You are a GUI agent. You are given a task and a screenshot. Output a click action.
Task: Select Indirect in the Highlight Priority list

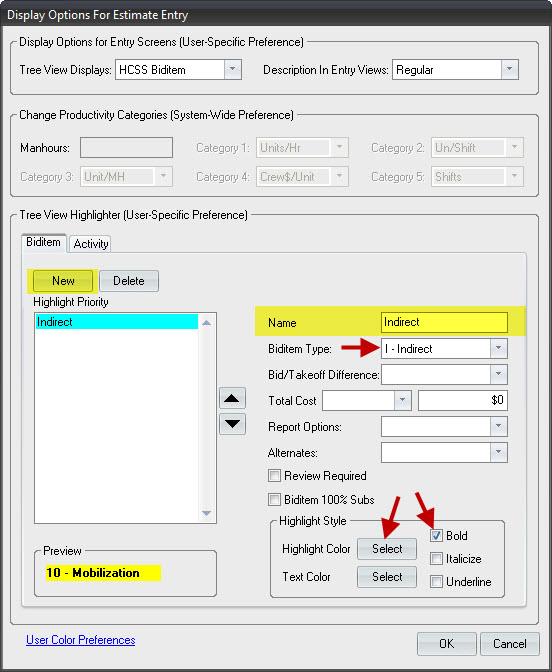pos(117,322)
